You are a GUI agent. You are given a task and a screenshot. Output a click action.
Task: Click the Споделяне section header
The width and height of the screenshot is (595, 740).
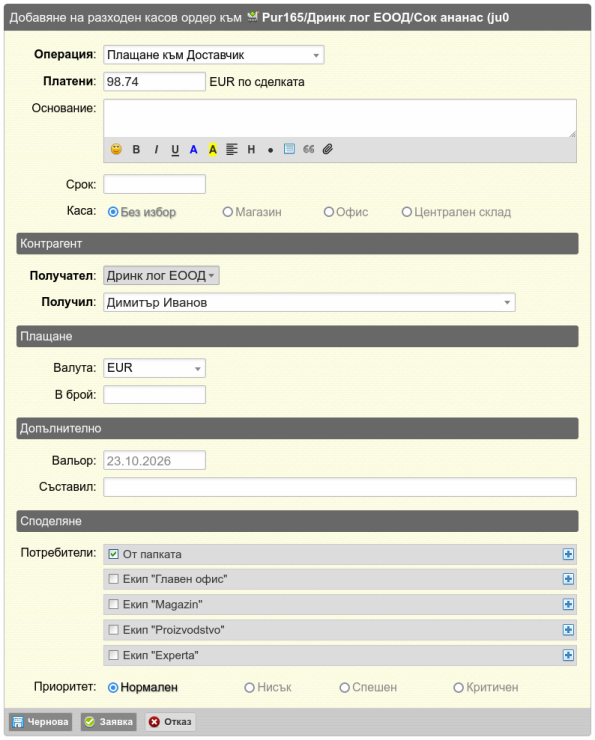tap(297, 521)
